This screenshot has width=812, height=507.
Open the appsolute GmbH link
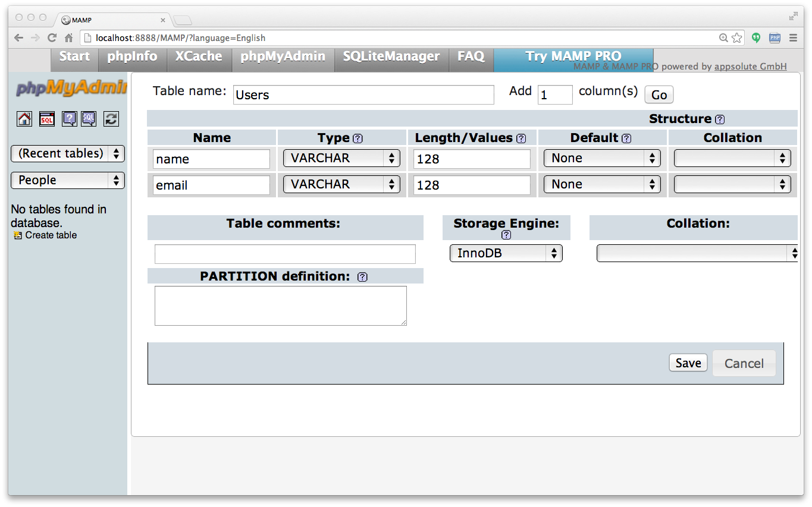751,67
